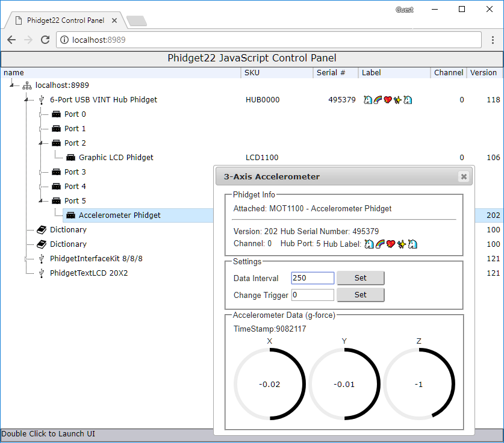Close the 3-Axis Accelerometer dialog
Image resolution: width=504 pixels, height=443 pixels.
[x=464, y=176]
